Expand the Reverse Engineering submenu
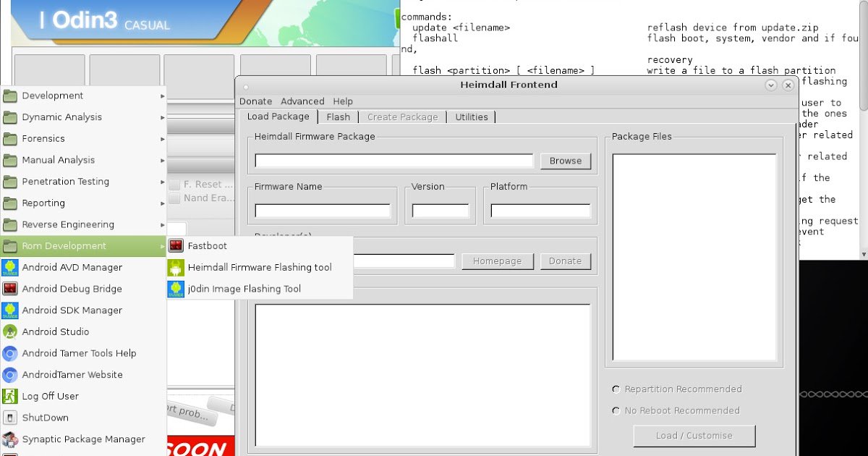 67,224
